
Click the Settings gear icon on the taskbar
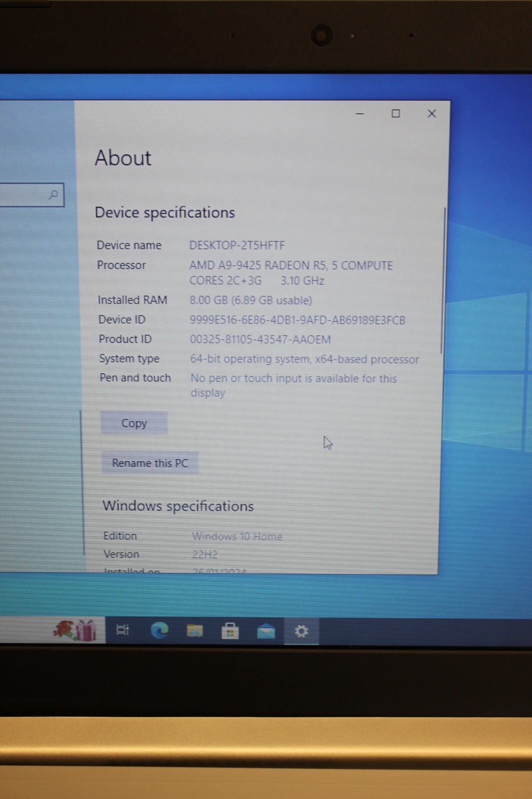point(301,632)
